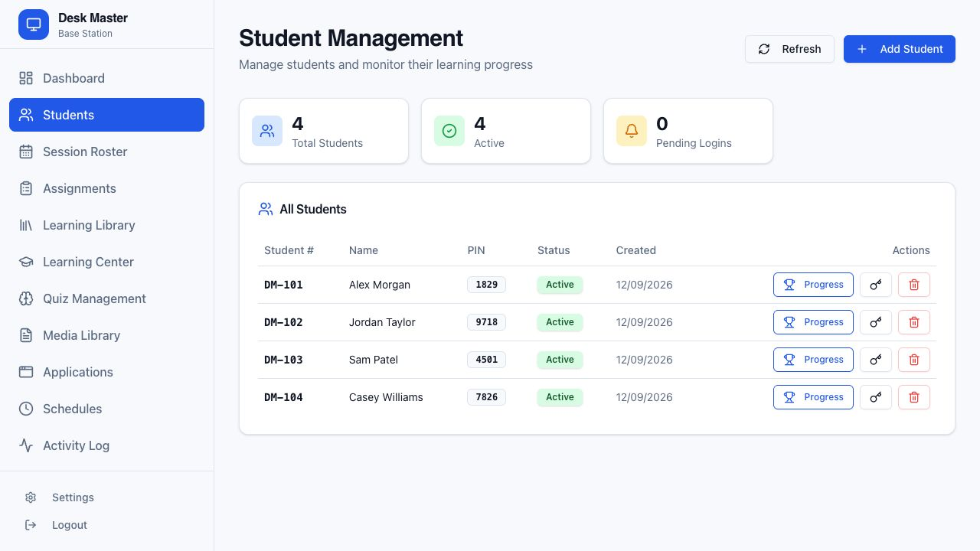This screenshot has height=551, width=980.
Task: Click Active status badge for Alex Morgan
Action: coord(560,285)
